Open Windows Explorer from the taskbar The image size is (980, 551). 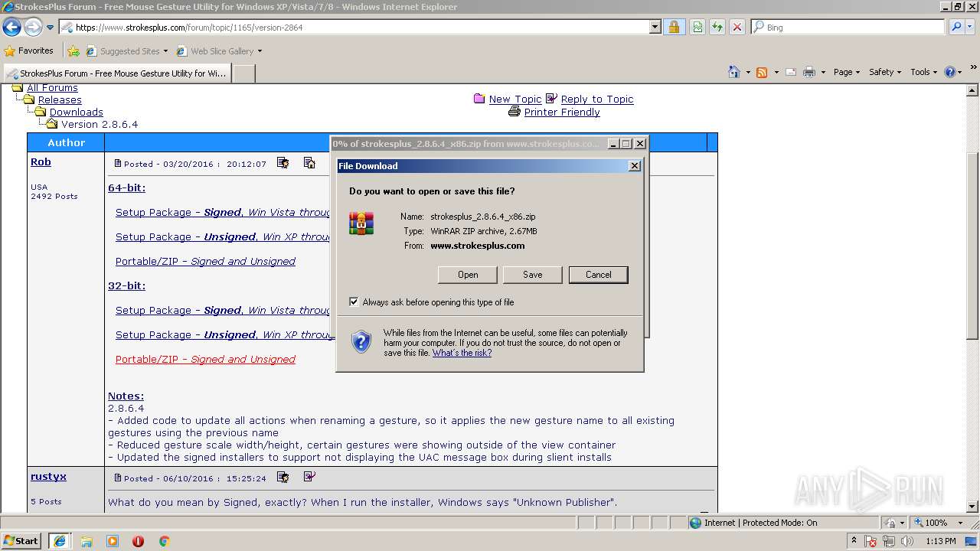pos(87,541)
